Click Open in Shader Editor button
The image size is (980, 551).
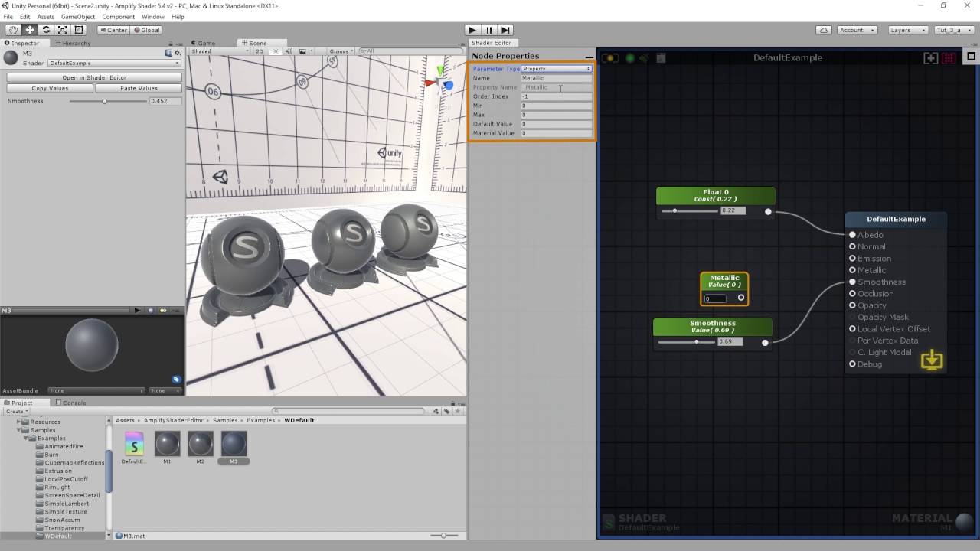tap(94, 77)
